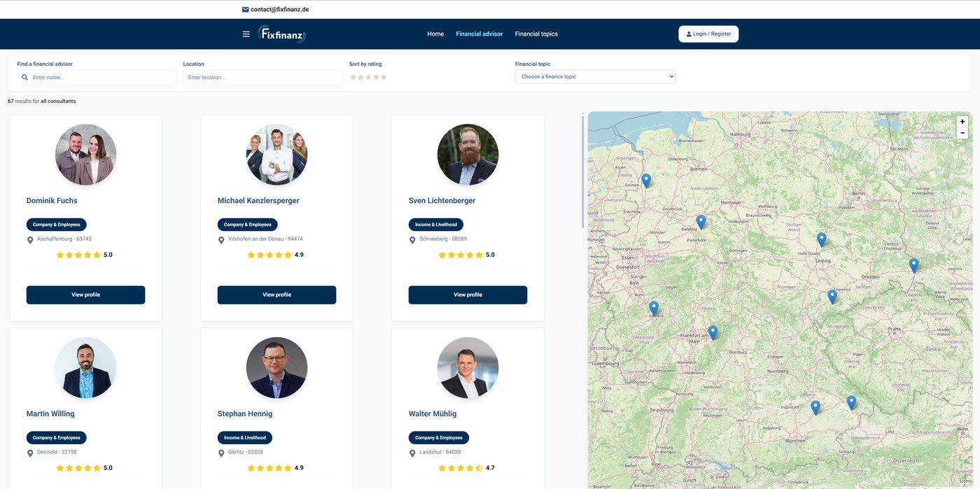The width and height of the screenshot is (980, 489).
Task: Click the location pin next to Landshut - 84028
Action: [x=412, y=453]
